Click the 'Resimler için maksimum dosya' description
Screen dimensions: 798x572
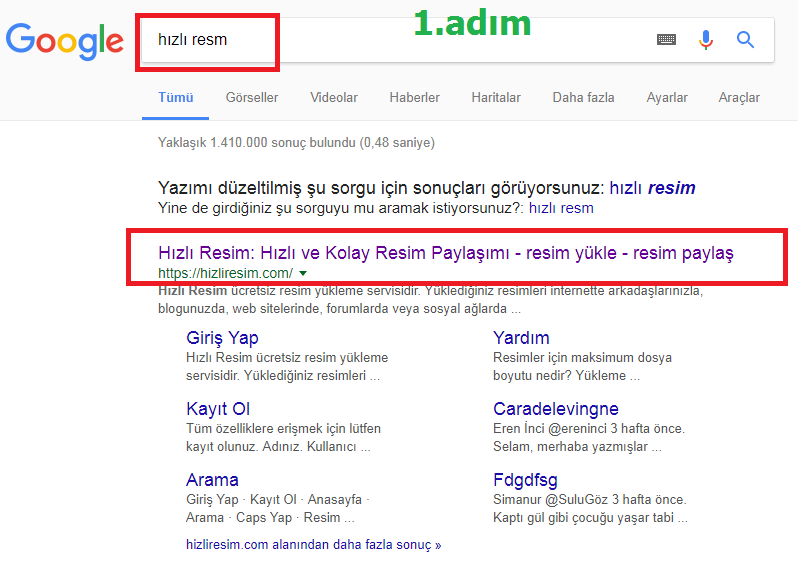(x=582, y=357)
